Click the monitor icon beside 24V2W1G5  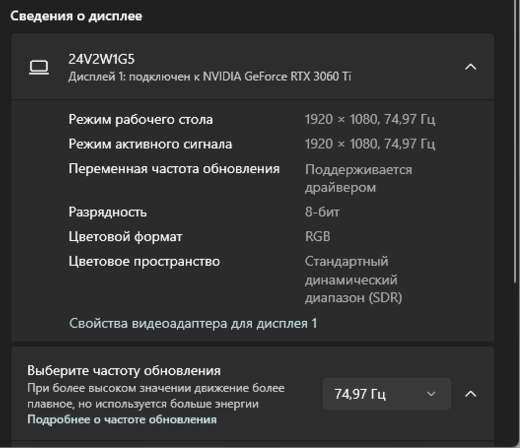(x=39, y=68)
